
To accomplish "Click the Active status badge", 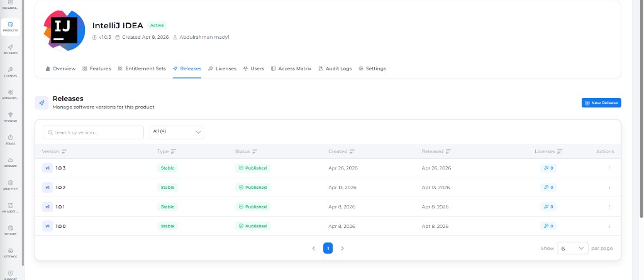I will click(157, 25).
